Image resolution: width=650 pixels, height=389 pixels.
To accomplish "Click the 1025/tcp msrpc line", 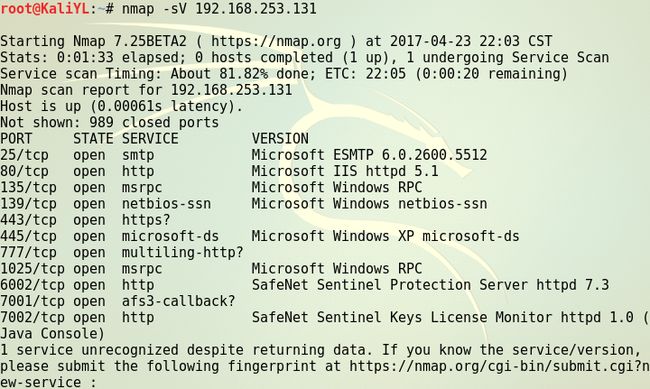I will 211,269.
